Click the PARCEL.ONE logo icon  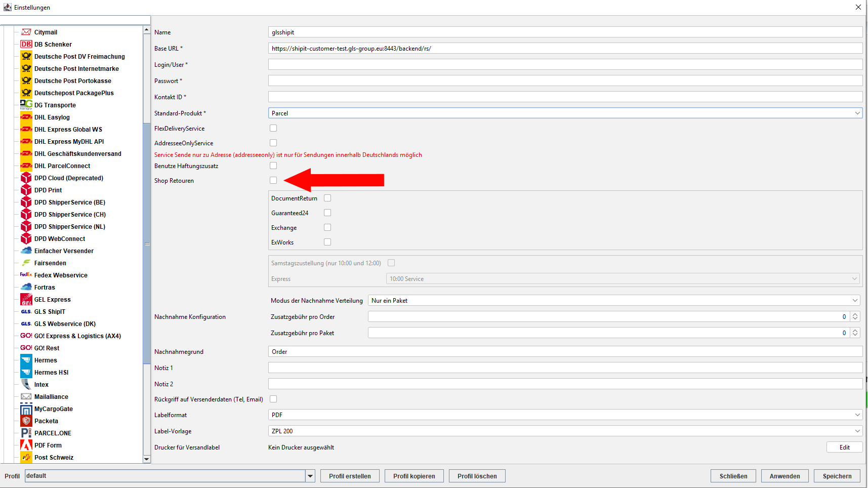tap(26, 433)
